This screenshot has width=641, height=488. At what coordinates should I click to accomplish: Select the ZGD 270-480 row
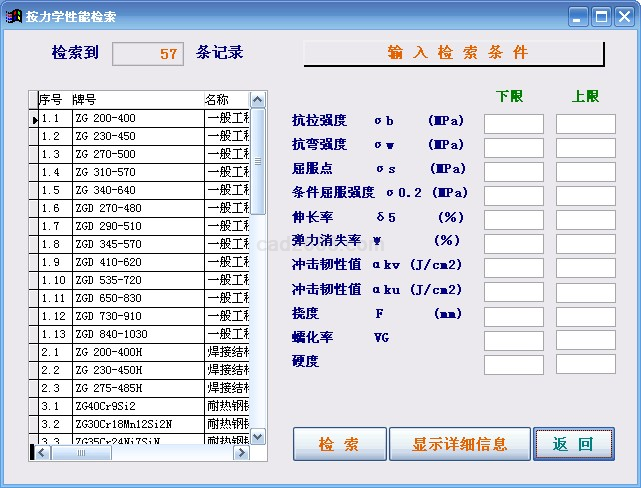pyautogui.click(x=137, y=208)
